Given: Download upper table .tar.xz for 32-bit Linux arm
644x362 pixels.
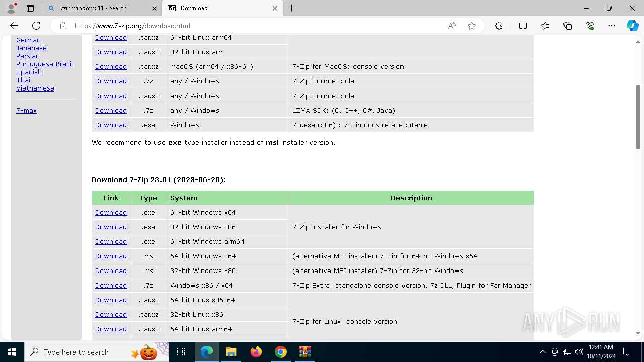Looking at the screenshot, I should pyautogui.click(x=111, y=52).
